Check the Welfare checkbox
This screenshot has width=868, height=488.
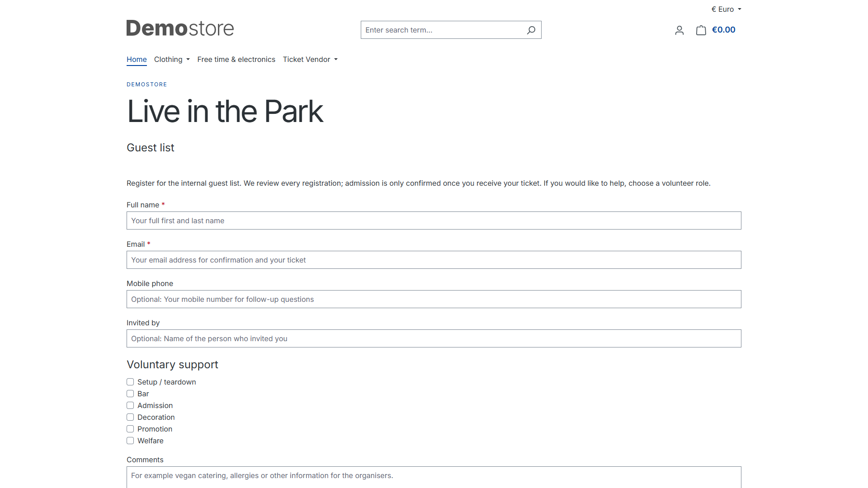[130, 441]
